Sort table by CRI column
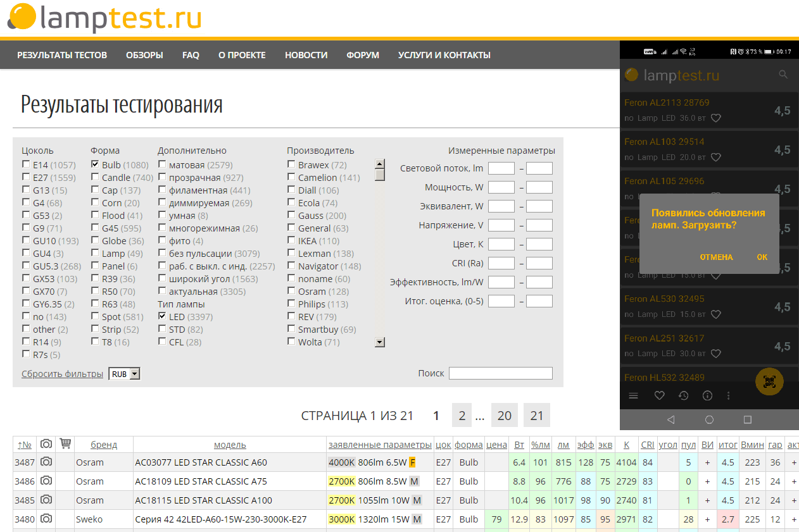This screenshot has height=532, width=799. 647,445
